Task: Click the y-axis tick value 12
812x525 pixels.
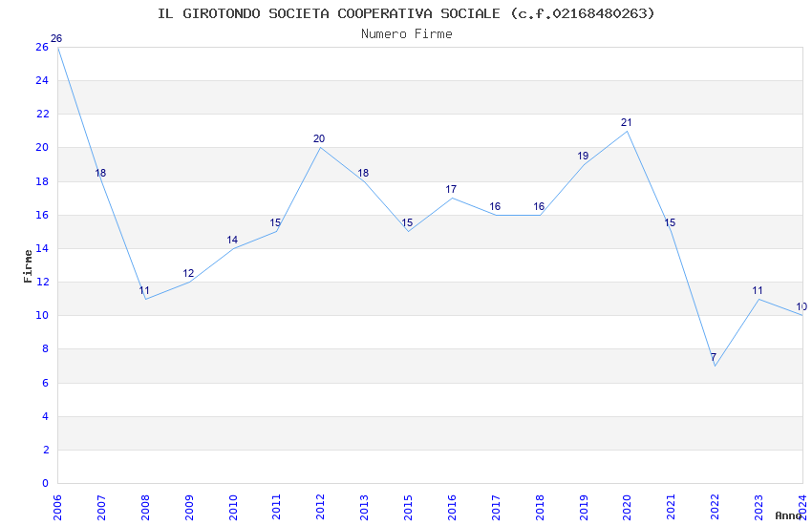Action: (x=42, y=282)
